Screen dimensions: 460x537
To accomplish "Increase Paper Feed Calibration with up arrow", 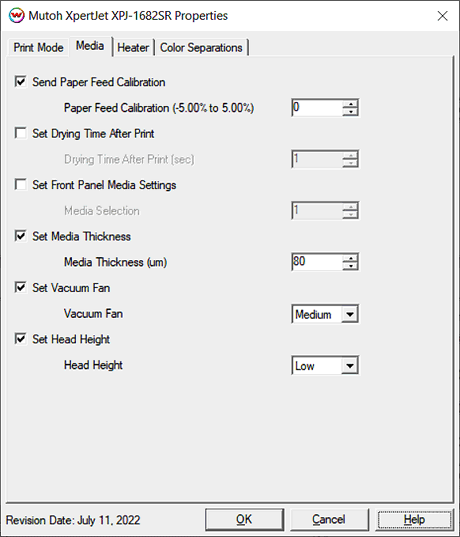I will coord(350,104).
